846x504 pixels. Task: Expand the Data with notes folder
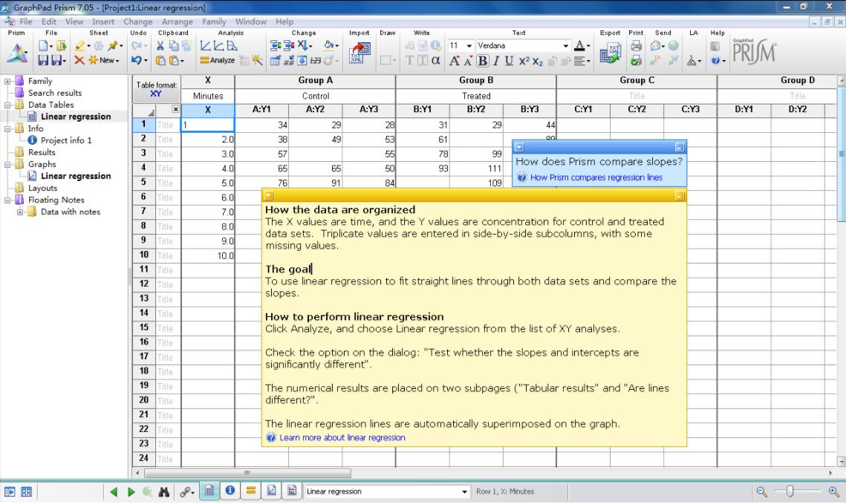(20, 212)
